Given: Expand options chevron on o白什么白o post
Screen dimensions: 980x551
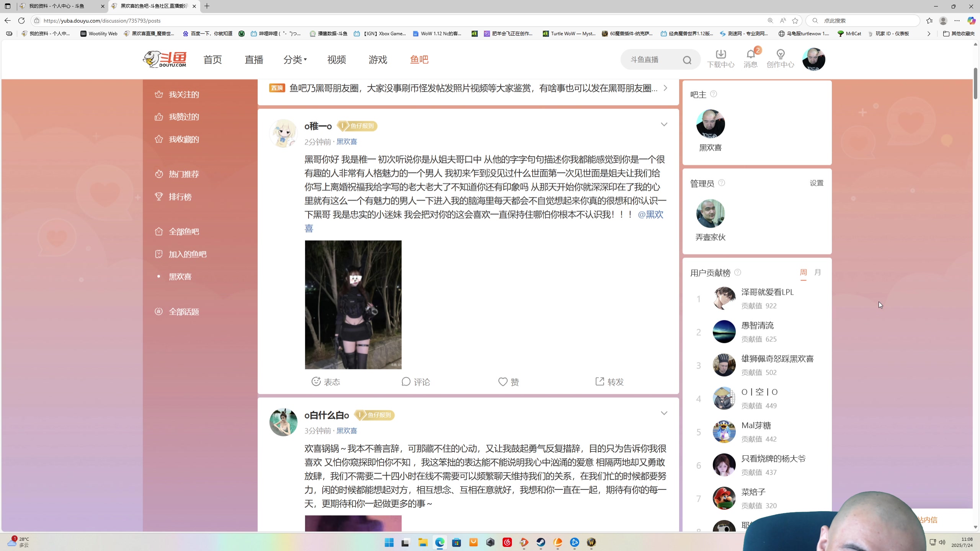Looking at the screenshot, I should (664, 413).
